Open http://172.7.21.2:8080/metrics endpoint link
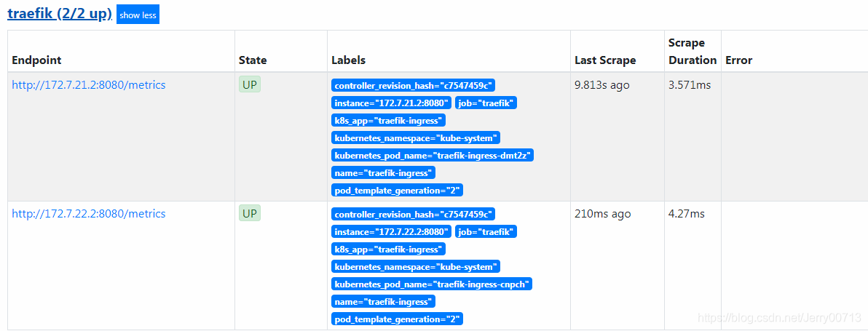This screenshot has height=331, width=868. point(89,85)
